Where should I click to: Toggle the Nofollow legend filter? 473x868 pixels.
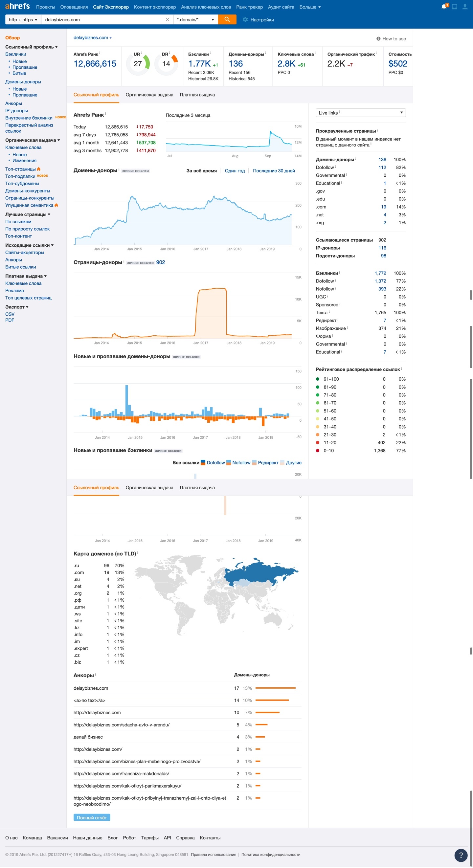(238, 463)
